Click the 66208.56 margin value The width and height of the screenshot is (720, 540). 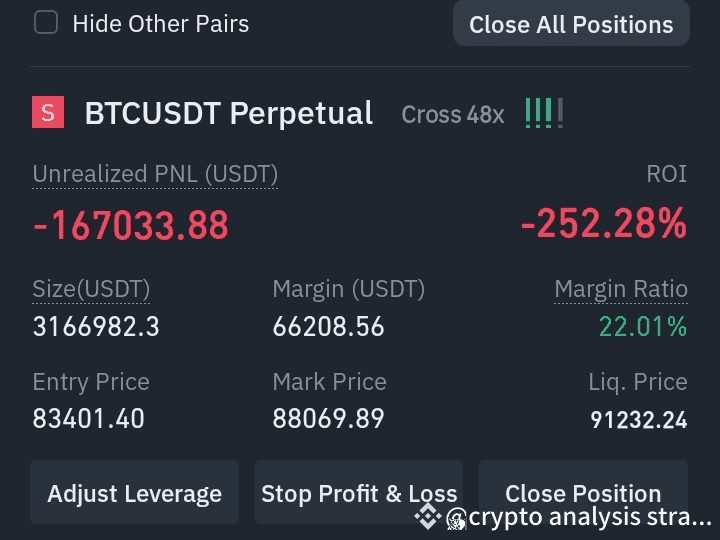pos(328,326)
